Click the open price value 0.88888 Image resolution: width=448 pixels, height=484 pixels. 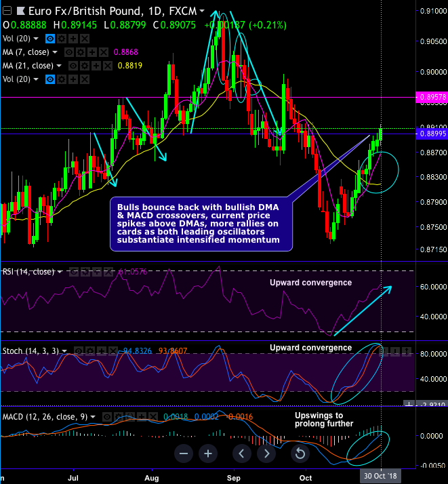pos(28,25)
